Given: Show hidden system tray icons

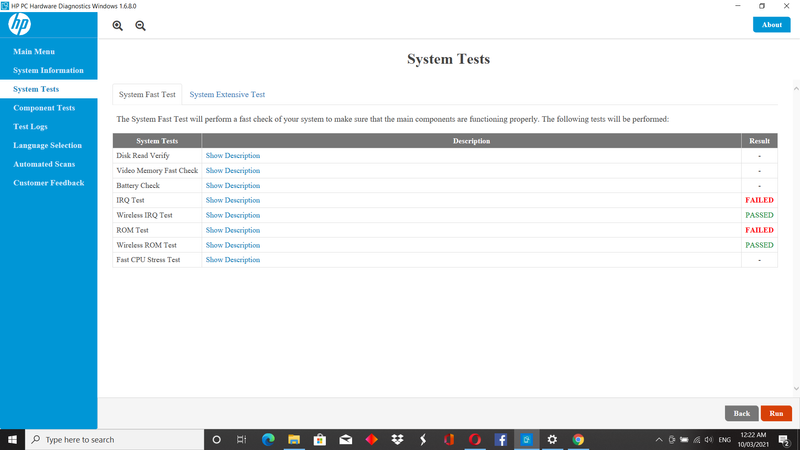Looking at the screenshot, I should 659,439.
